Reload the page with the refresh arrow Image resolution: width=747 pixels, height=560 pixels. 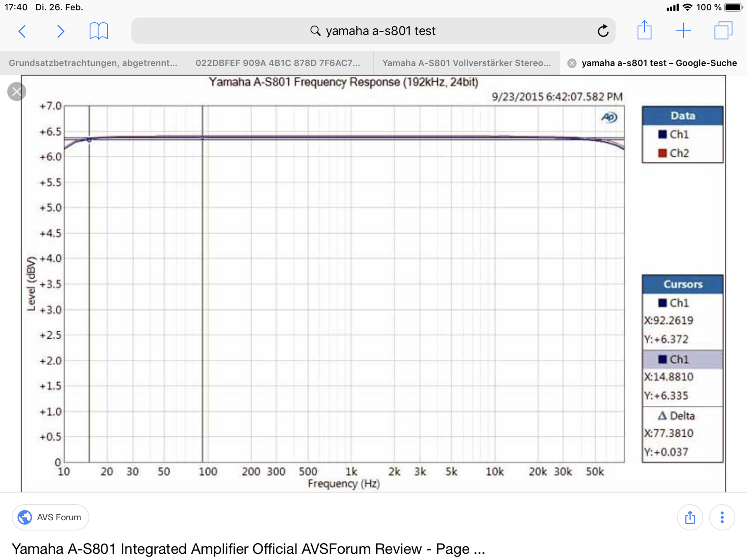point(603,30)
